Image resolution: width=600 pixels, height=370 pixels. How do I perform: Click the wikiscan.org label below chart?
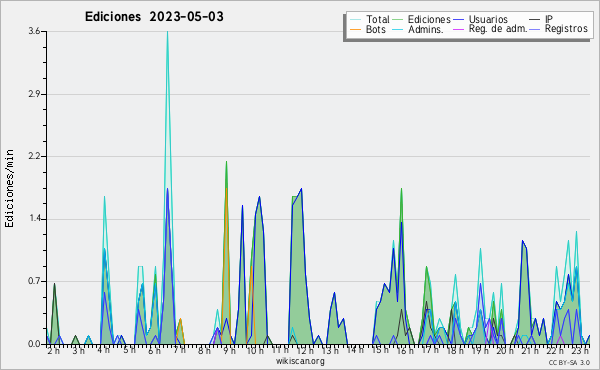300,361
